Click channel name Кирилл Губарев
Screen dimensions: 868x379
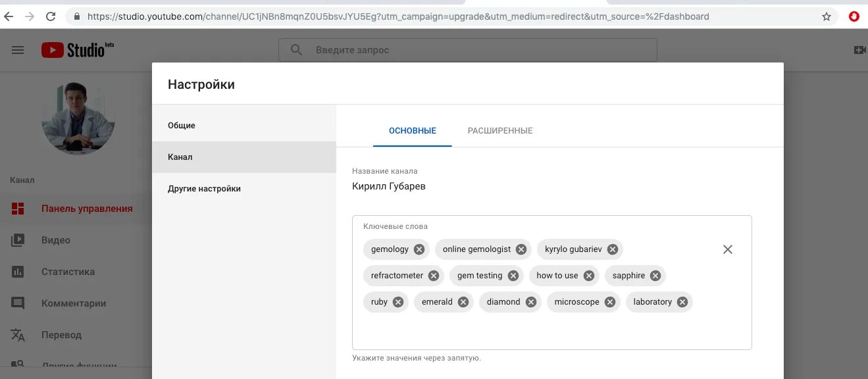click(x=389, y=186)
